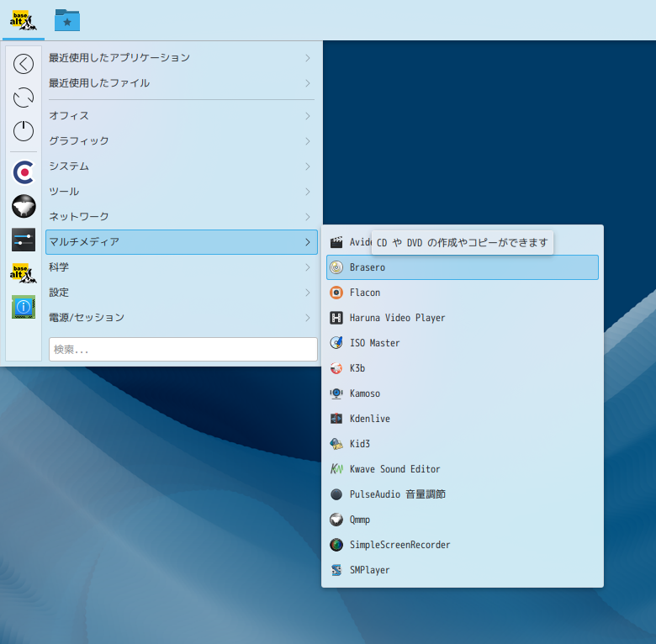Select the グラフィック menu entry
The image size is (656, 644).
[181, 141]
